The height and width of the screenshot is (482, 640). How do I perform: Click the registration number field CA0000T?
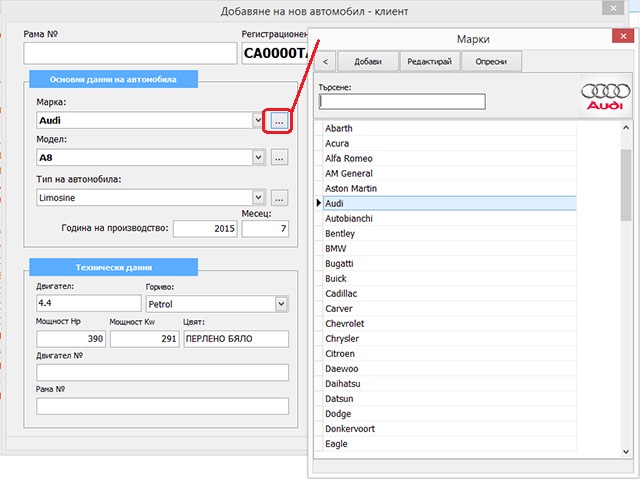[x=275, y=53]
